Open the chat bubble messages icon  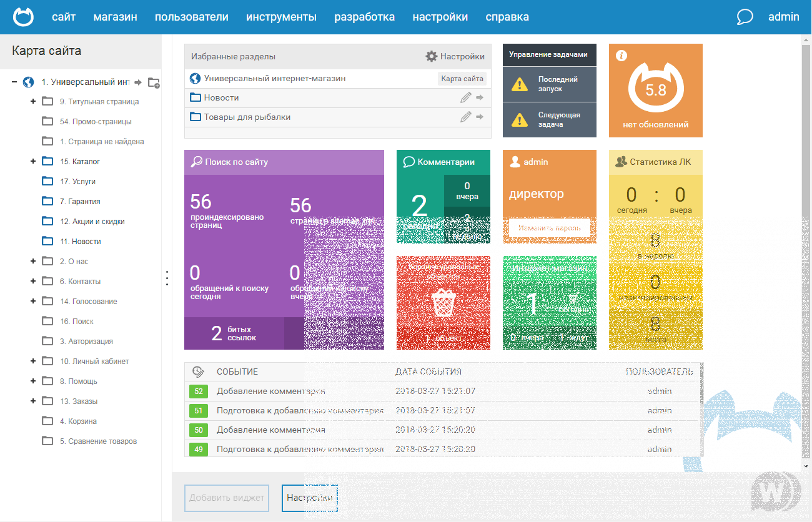(745, 17)
